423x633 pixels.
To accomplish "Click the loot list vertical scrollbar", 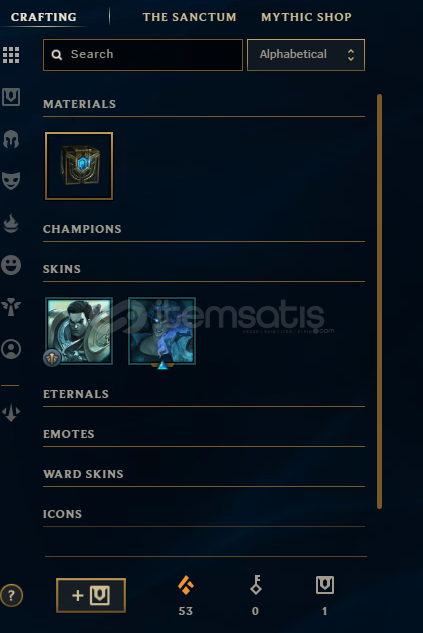I will click(379, 301).
